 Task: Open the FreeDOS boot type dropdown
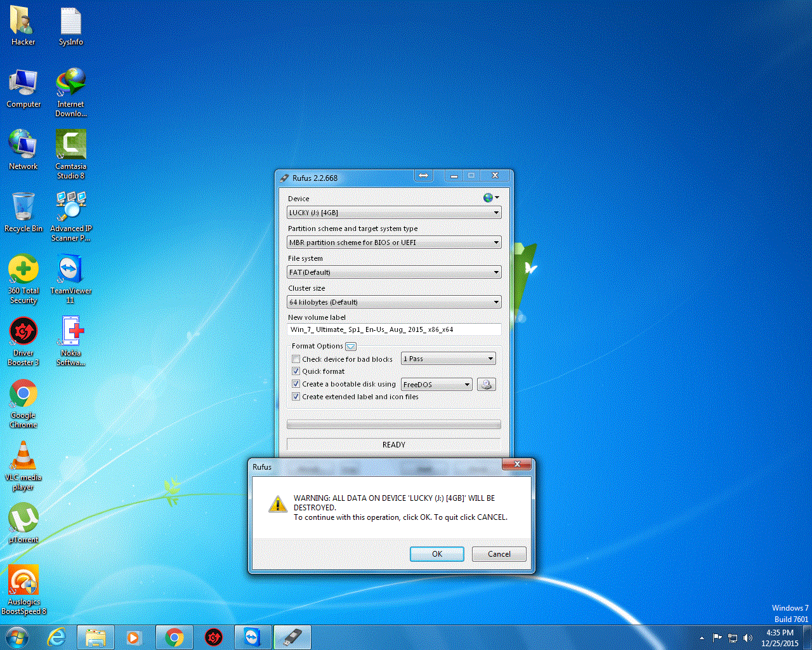point(436,384)
